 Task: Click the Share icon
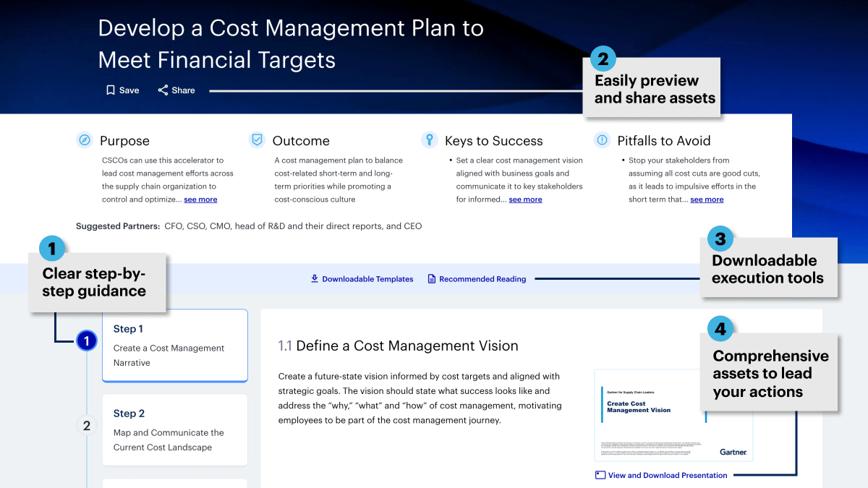point(163,90)
